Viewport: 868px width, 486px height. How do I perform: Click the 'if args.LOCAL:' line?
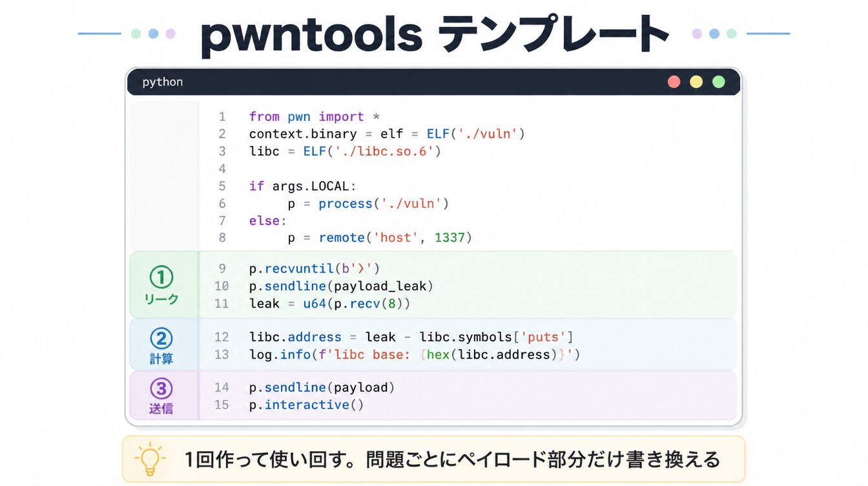click(x=303, y=186)
